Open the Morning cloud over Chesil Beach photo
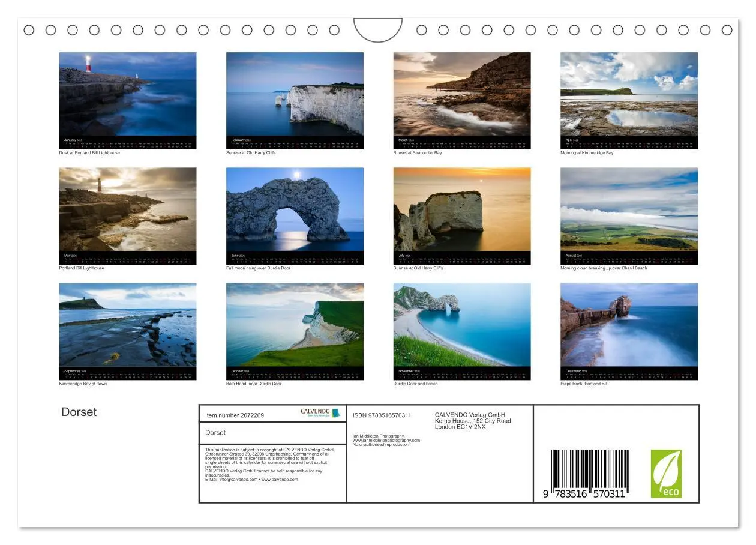The image size is (756, 545). pyautogui.click(x=629, y=209)
